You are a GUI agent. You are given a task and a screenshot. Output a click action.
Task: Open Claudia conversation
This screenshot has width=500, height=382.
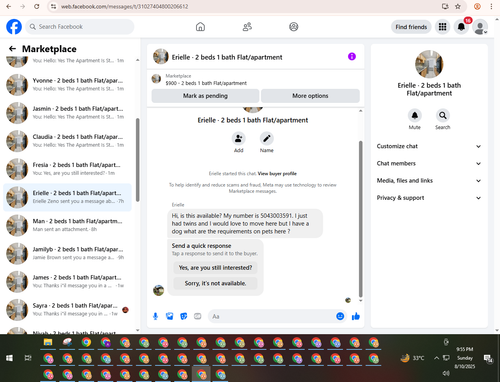pyautogui.click(x=67, y=141)
